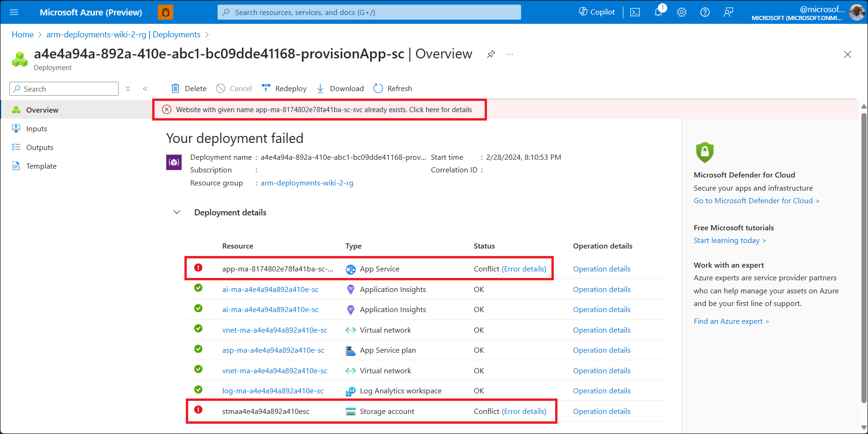
Task: Click the App Service plan type icon
Action: [x=351, y=350]
